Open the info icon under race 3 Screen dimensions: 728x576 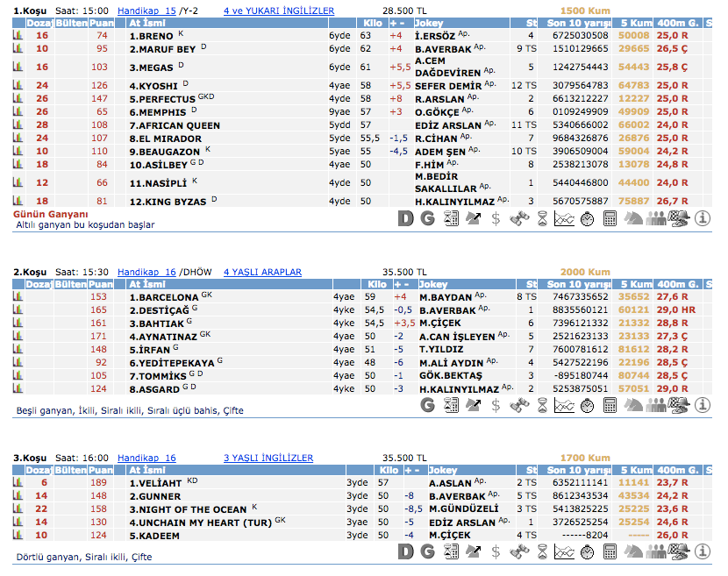702,551
